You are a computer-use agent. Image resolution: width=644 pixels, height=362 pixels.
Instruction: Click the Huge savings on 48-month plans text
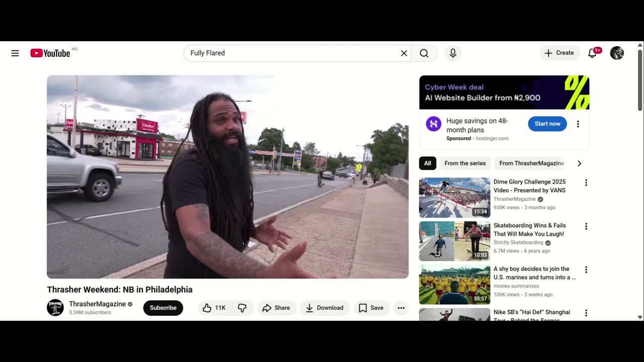point(477,125)
